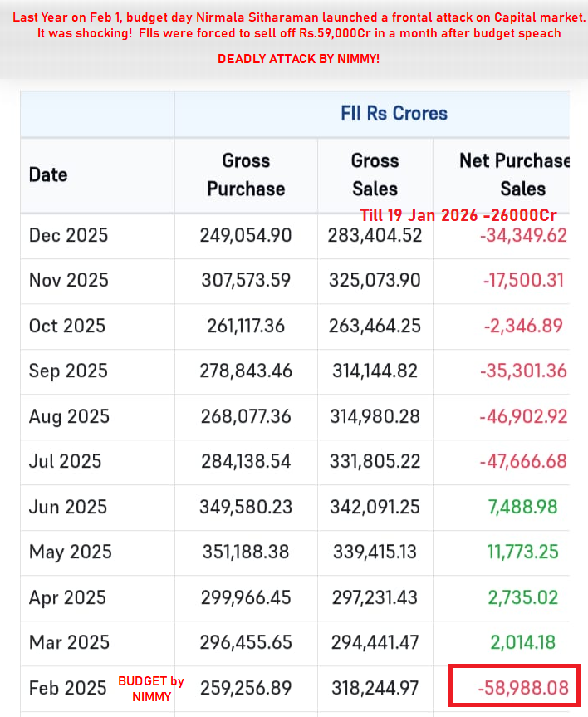The width and height of the screenshot is (588, 717).
Task: Click net value 11,773.25
Action: coord(523,552)
